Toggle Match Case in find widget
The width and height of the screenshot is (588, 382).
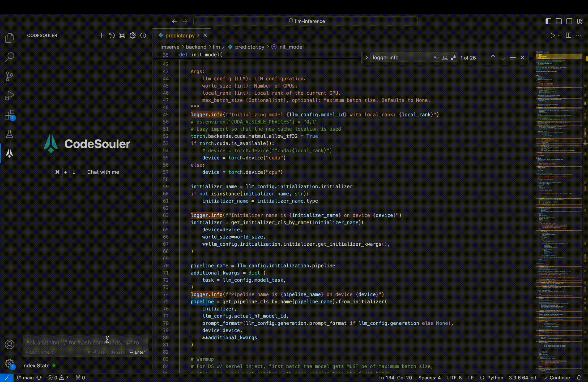point(436,58)
